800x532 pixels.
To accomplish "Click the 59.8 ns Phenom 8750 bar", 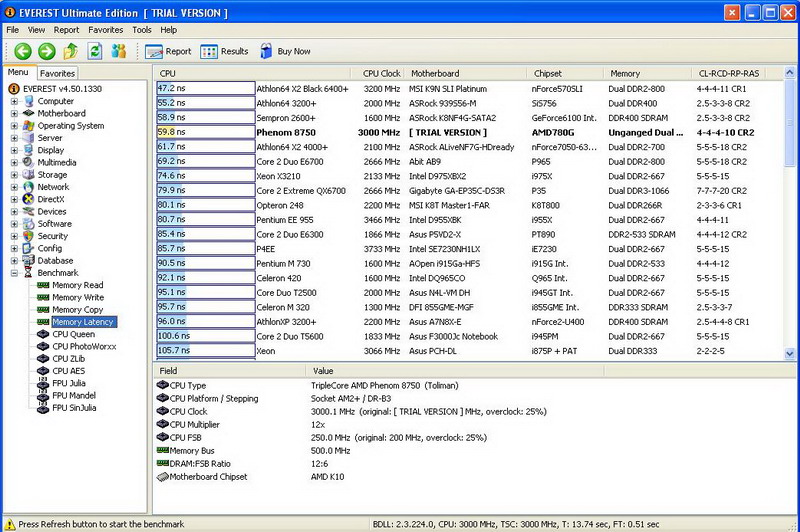I will pyautogui.click(x=206, y=133).
